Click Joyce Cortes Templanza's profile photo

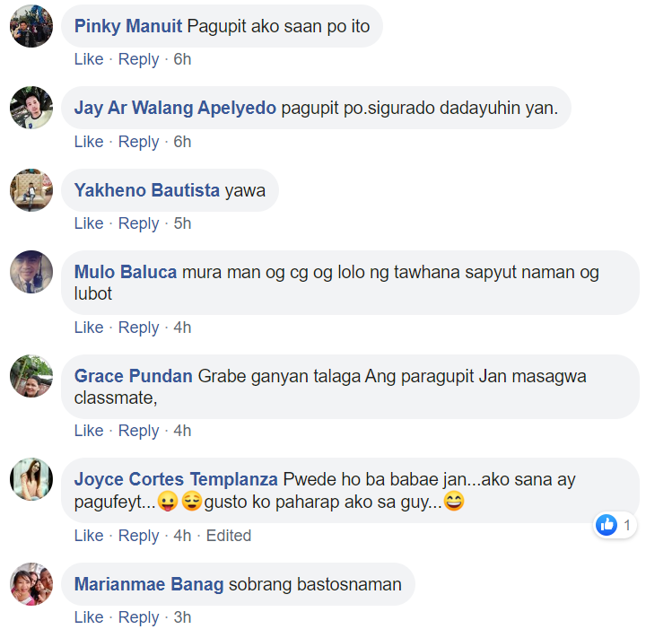coord(31,479)
